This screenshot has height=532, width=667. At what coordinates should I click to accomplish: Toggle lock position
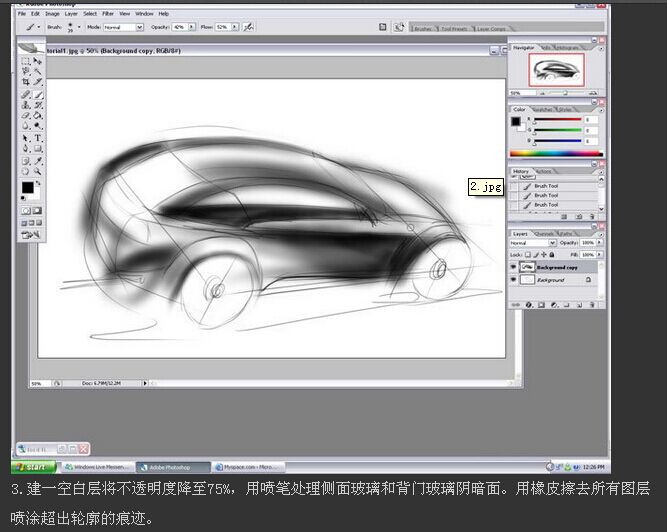pyautogui.click(x=544, y=255)
